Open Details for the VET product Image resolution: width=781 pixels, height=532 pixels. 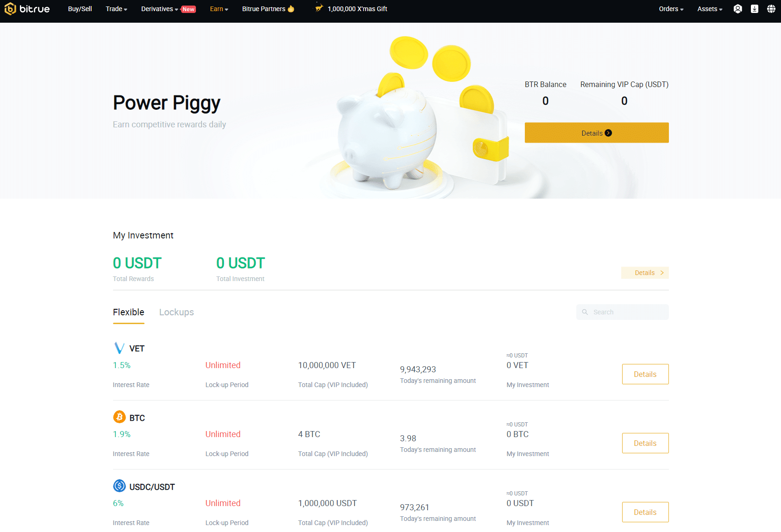coord(645,374)
